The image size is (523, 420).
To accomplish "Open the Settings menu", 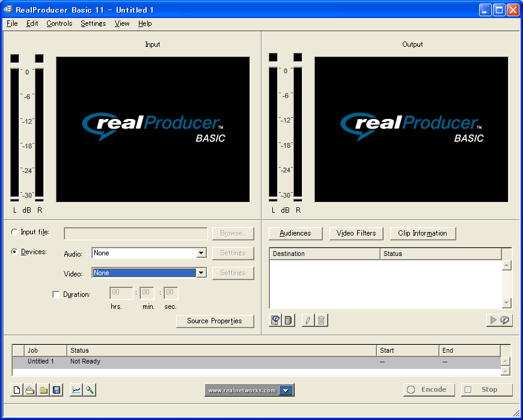I will [x=93, y=23].
